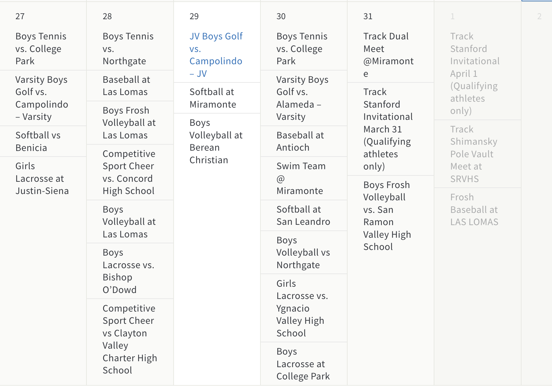Open Swim Team @ Miramonte event

(x=301, y=178)
